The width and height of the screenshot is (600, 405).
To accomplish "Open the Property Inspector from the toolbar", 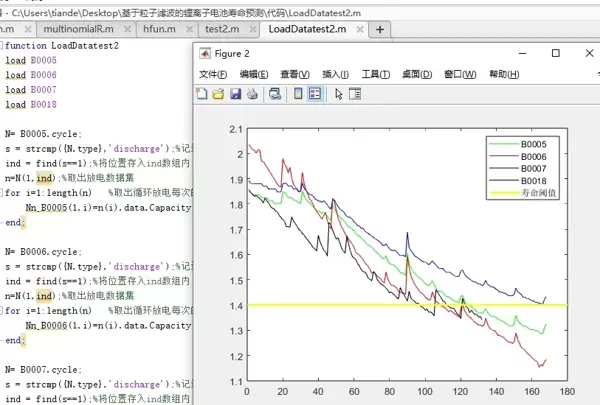I will (x=354, y=94).
